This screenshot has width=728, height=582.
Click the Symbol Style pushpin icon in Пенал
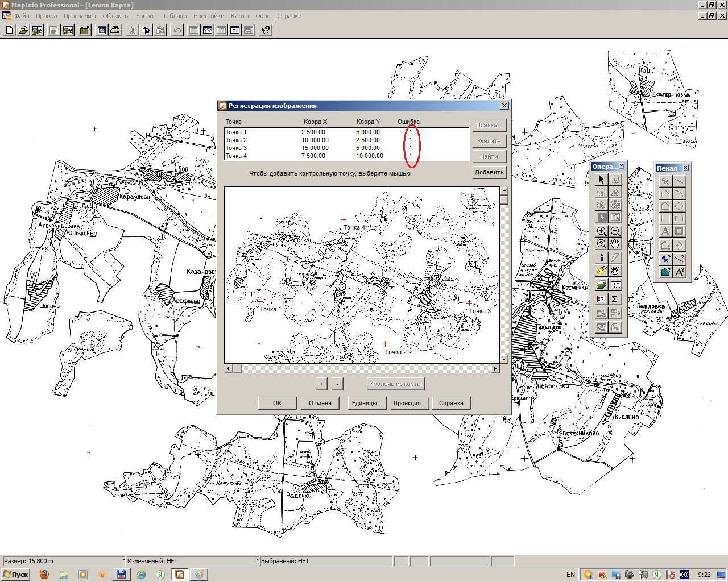coord(665,259)
